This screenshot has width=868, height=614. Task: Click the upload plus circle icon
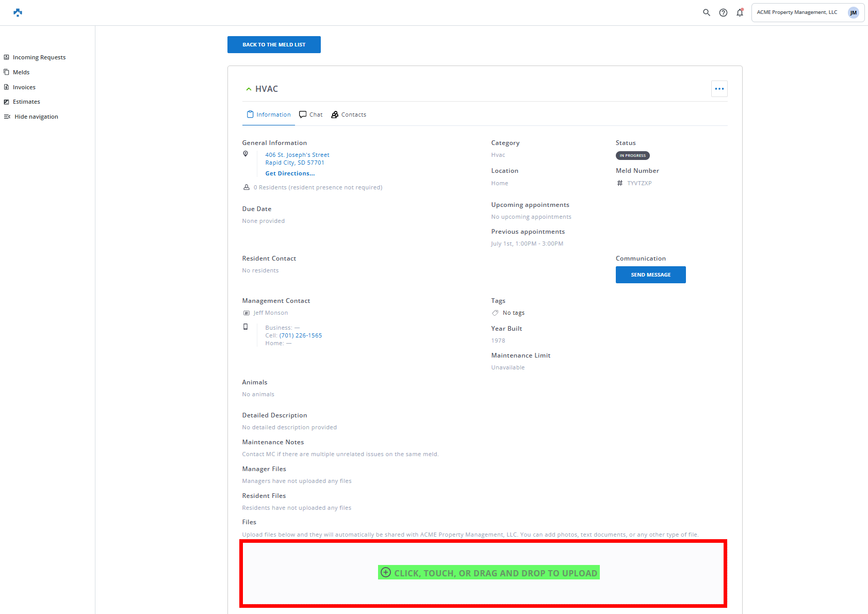pos(386,572)
